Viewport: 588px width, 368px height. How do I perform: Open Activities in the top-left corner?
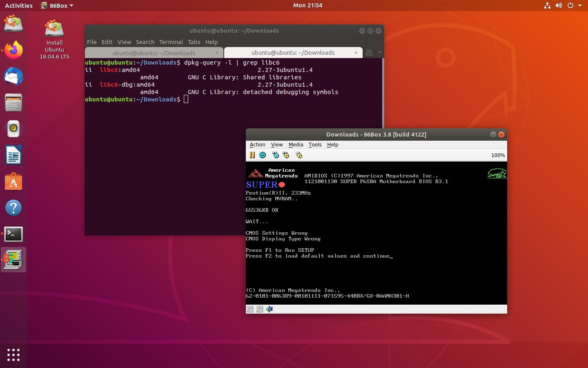(x=18, y=5)
